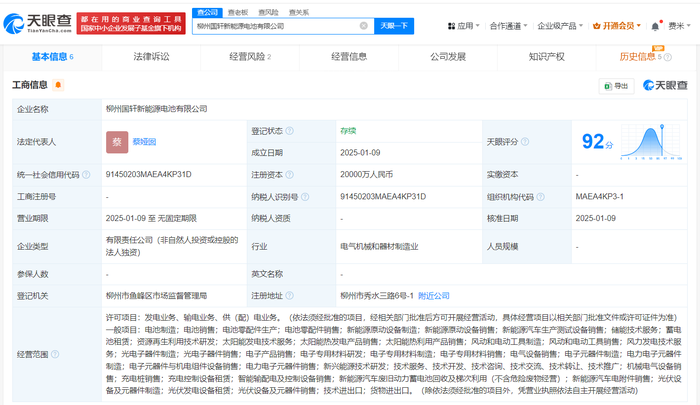Click the 附近公司 link by the address
700x405 pixels.
click(433, 295)
